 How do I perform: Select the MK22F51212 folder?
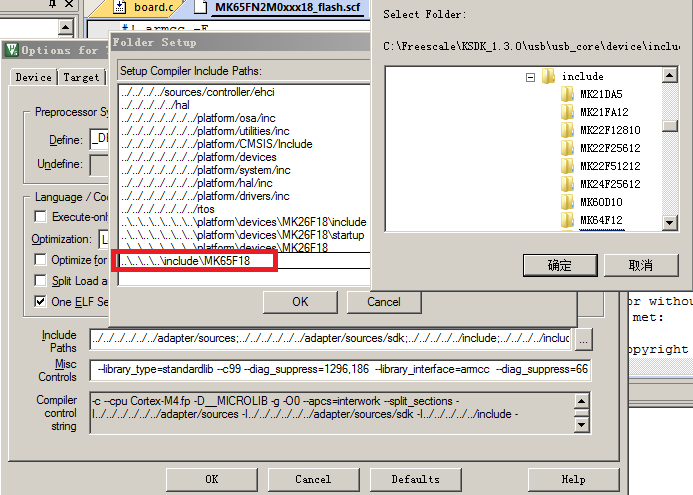tap(610, 166)
